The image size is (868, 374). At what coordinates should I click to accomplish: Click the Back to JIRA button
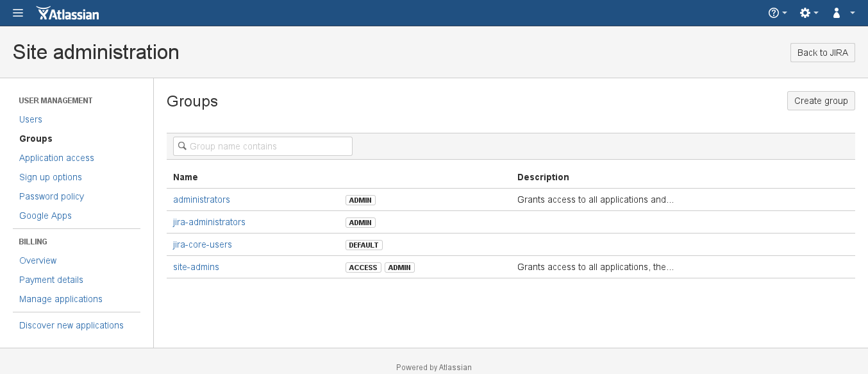click(822, 52)
